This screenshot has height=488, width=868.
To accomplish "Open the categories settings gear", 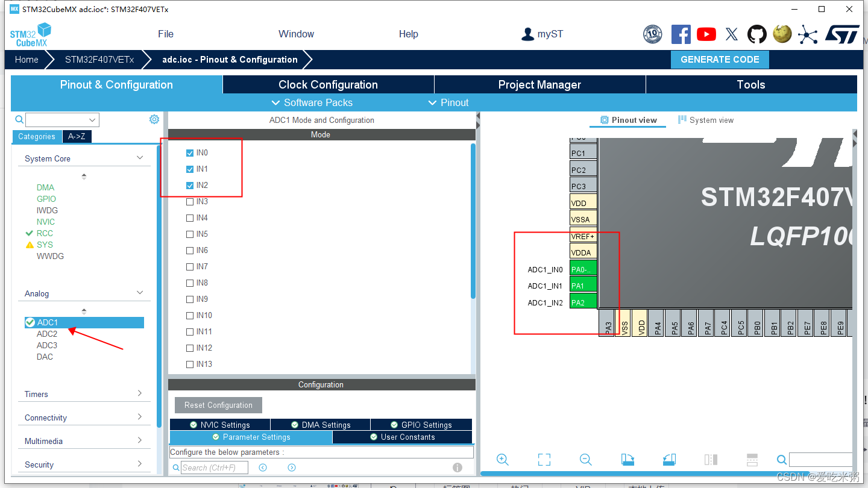I will pyautogui.click(x=154, y=119).
